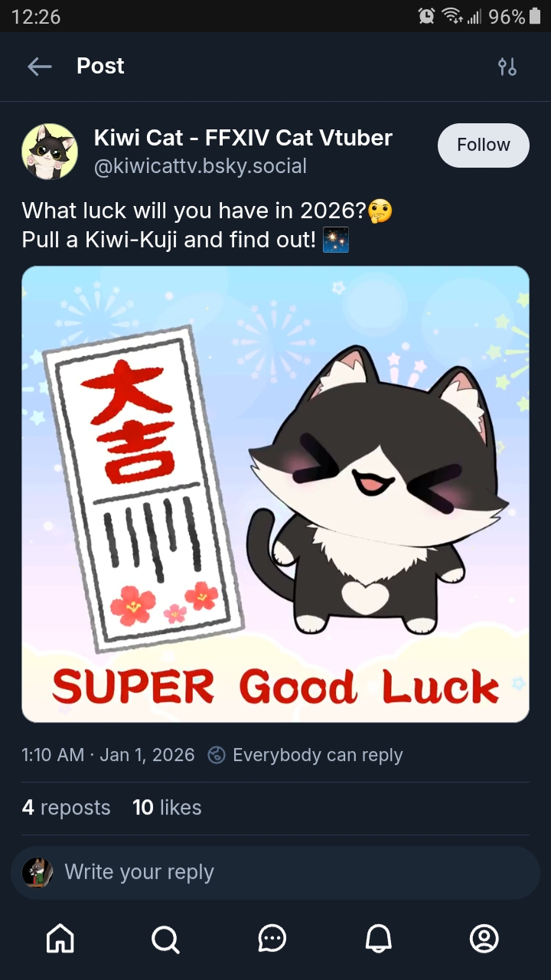
Task: Open the Notifications bell icon
Action: pos(378,938)
